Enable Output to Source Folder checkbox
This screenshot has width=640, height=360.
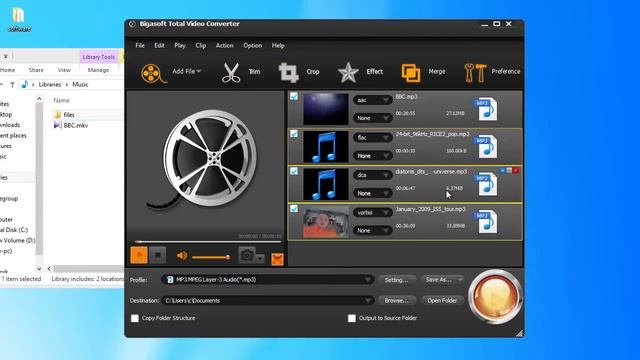(x=351, y=318)
